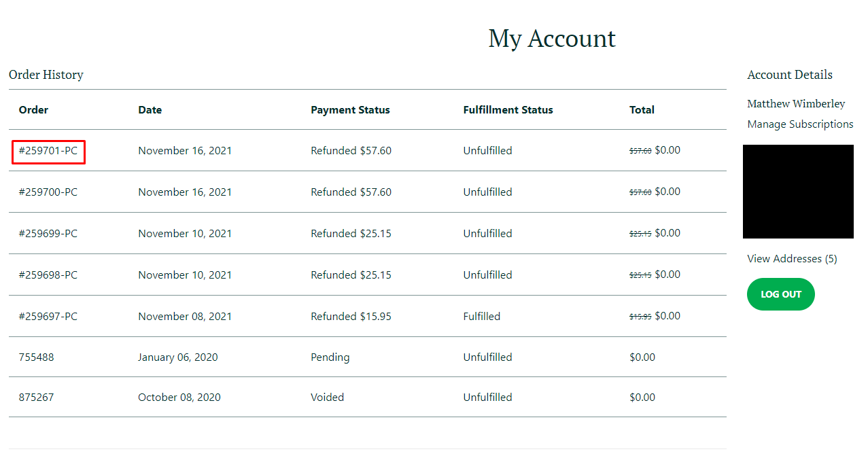Open order #259701-PC
This screenshot has width=868, height=458.
48,151
